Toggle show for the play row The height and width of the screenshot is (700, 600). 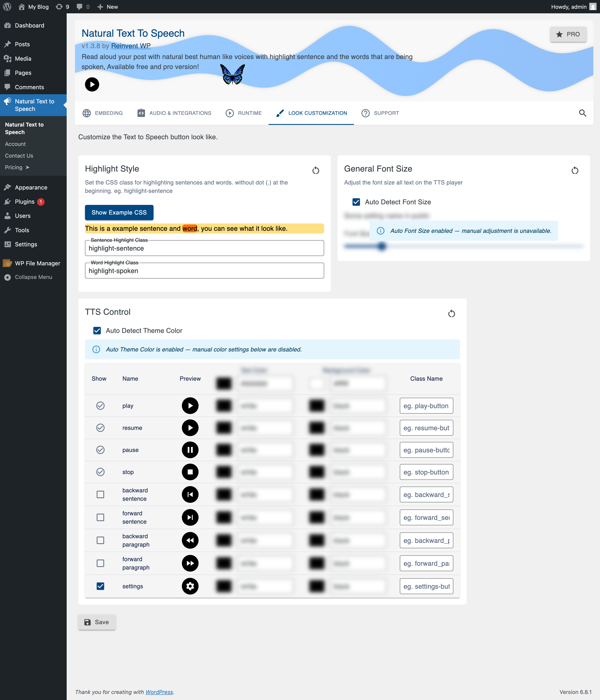coord(100,406)
